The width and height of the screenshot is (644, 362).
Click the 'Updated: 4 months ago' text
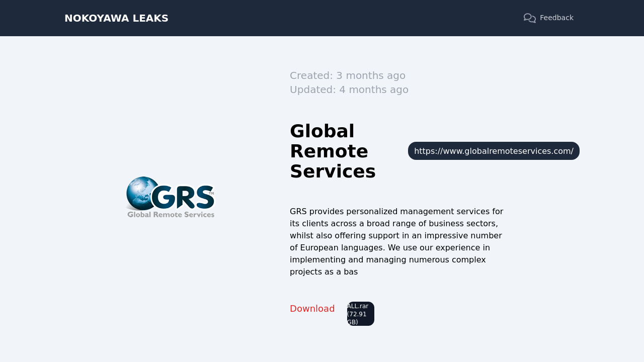[349, 89]
